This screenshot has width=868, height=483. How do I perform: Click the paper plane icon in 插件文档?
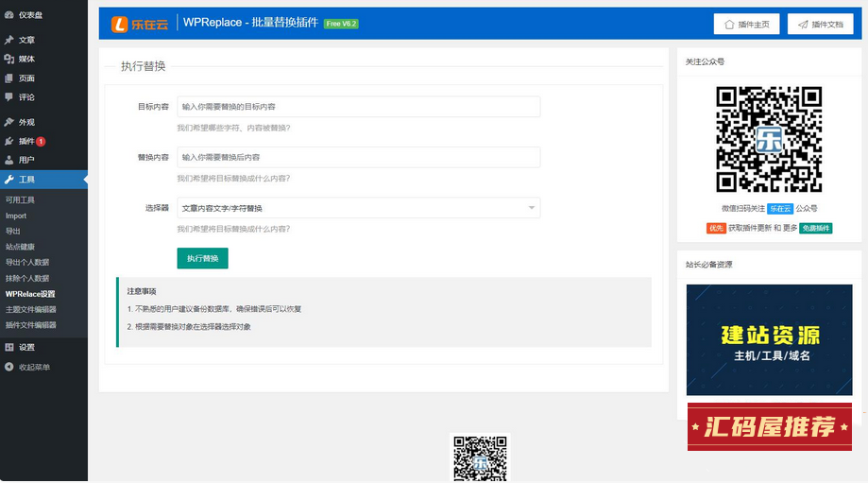click(x=803, y=25)
